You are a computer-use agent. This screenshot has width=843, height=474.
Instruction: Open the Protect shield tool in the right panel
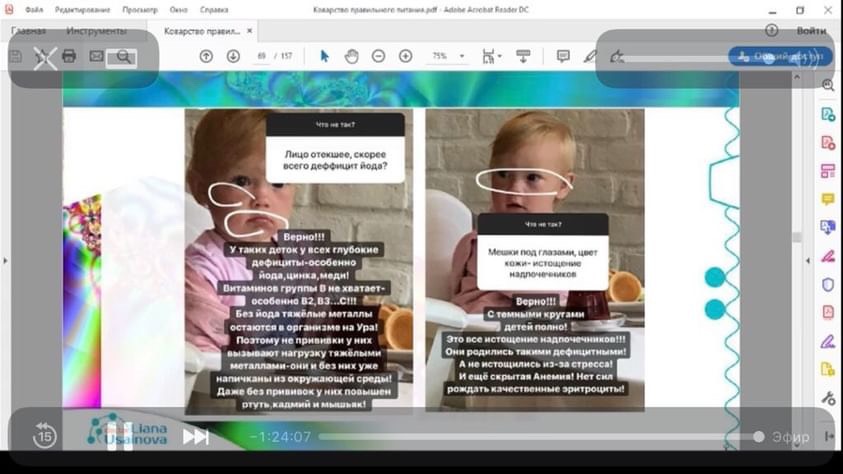click(x=828, y=284)
